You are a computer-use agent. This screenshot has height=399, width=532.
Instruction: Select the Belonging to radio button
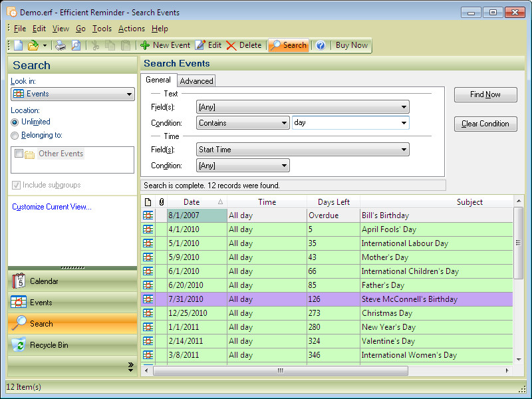(15, 136)
